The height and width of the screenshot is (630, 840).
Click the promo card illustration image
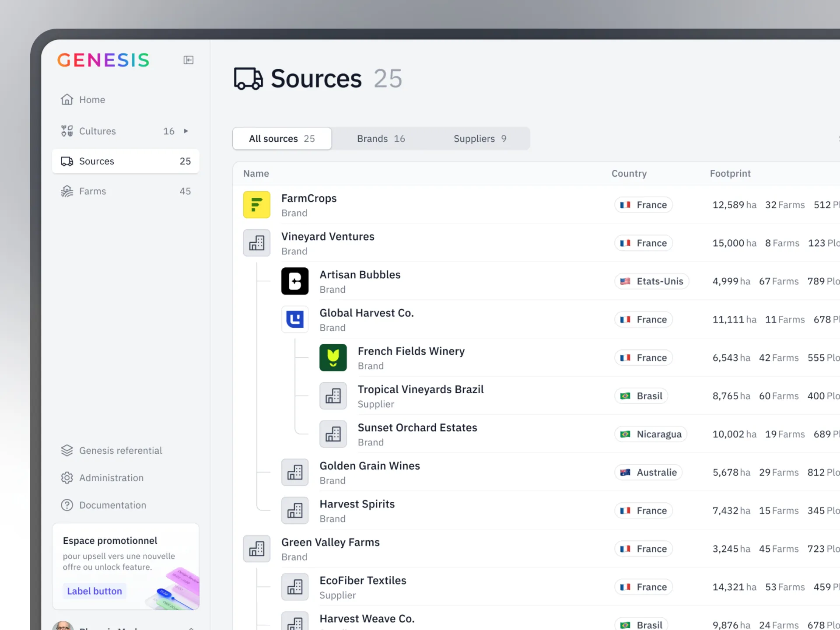pyautogui.click(x=172, y=588)
